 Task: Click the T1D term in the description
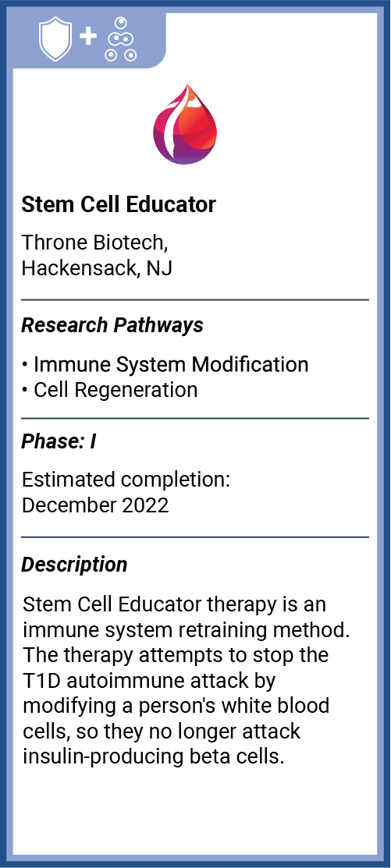[41, 680]
